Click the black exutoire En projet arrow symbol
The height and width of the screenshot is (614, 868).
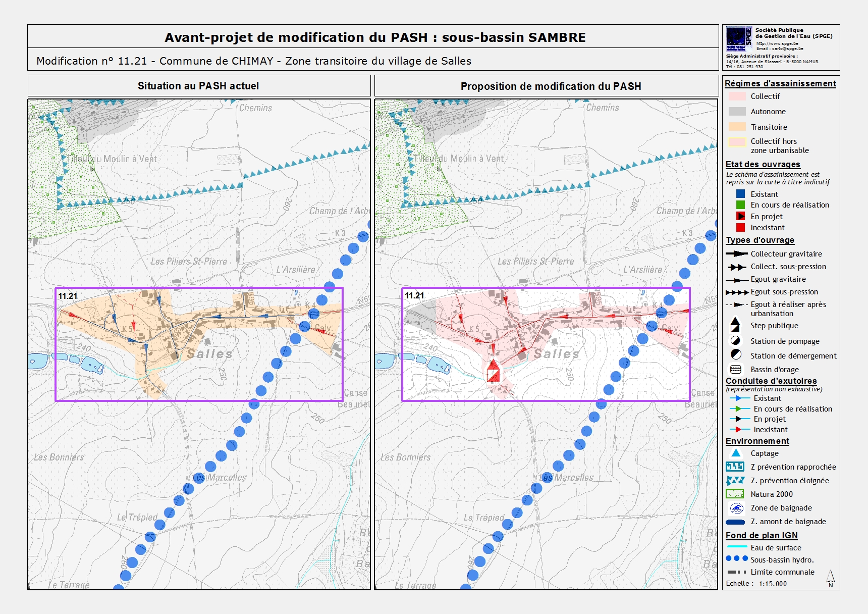[x=739, y=419]
